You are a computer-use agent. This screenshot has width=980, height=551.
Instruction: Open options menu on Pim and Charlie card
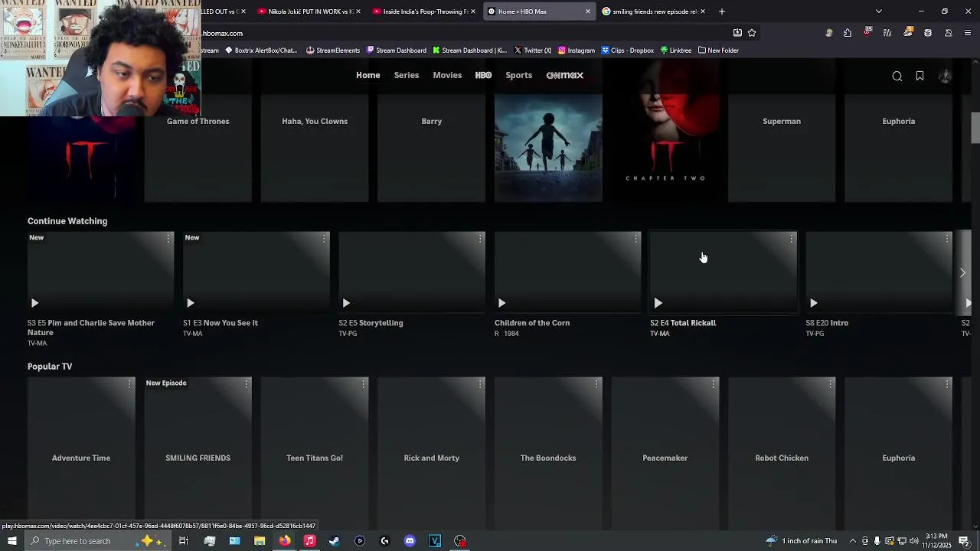[x=168, y=239]
